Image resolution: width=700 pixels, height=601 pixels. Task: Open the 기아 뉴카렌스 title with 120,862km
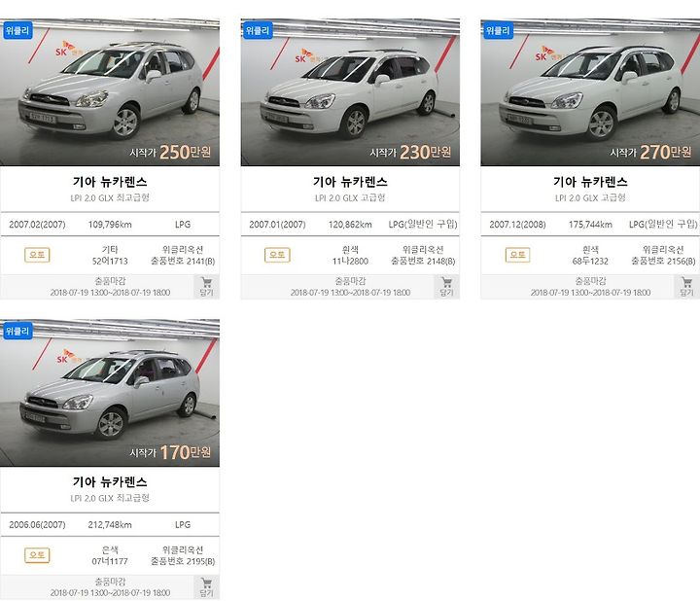coord(350,182)
